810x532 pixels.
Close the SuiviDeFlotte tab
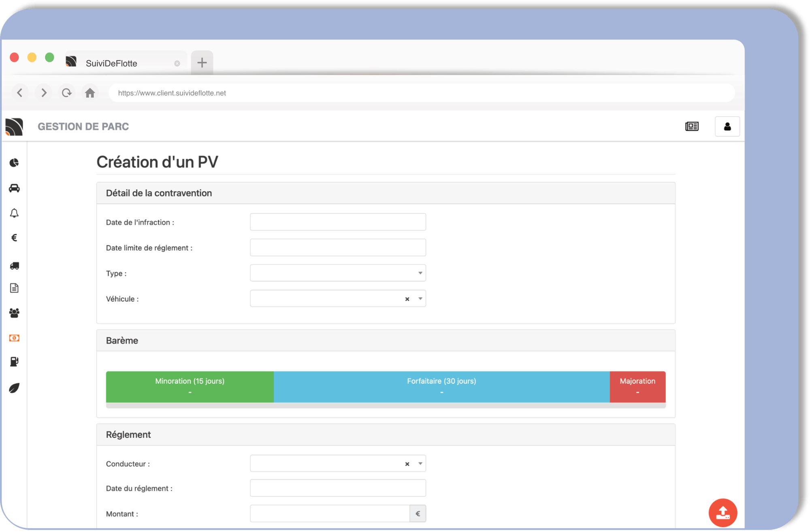click(x=177, y=64)
